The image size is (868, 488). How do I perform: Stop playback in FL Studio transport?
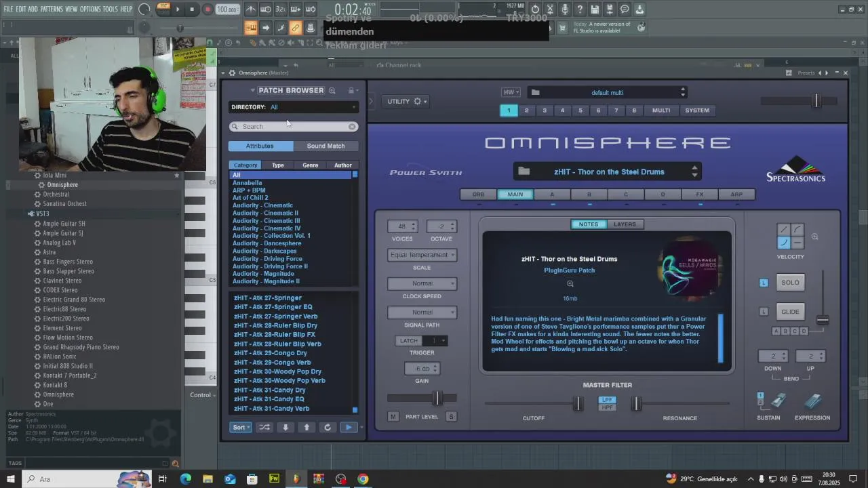coord(193,9)
